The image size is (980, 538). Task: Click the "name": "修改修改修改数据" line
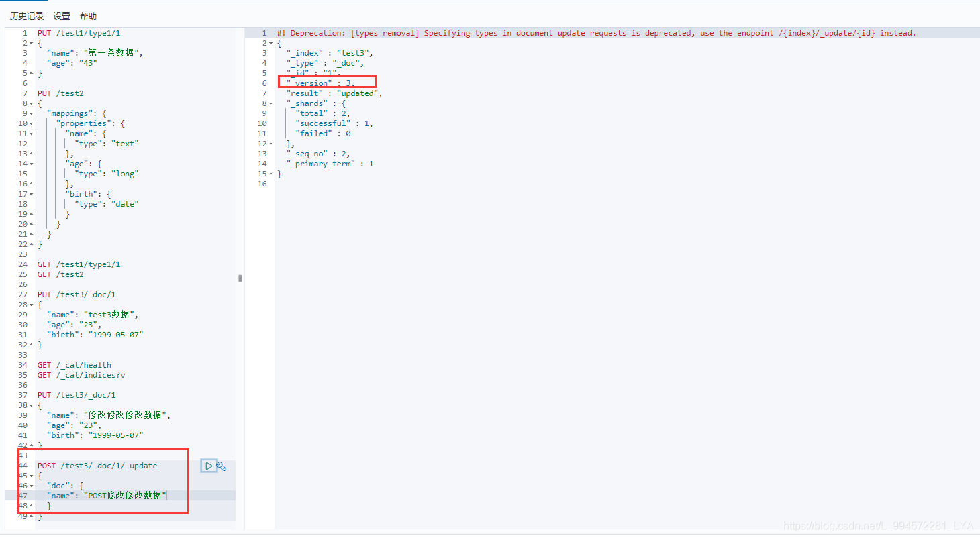coord(109,415)
